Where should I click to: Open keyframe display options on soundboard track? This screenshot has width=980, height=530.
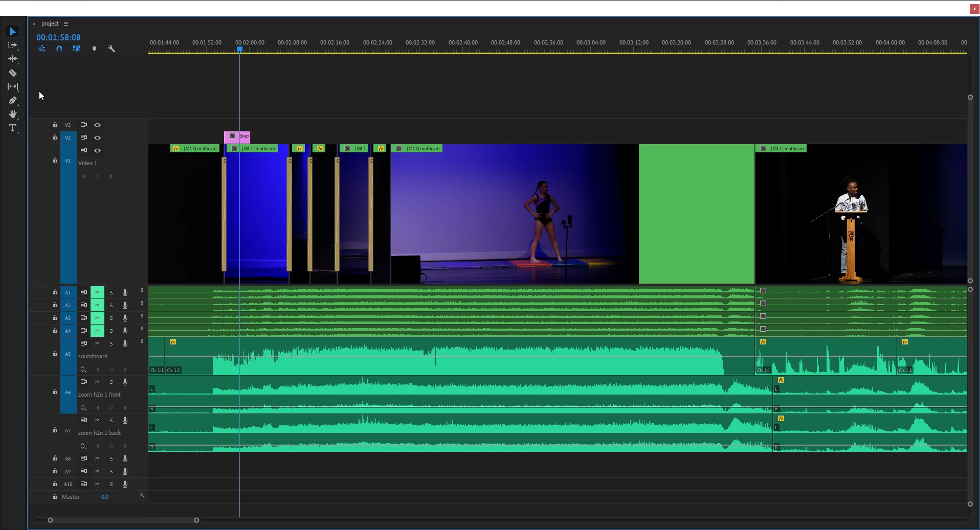click(x=83, y=370)
